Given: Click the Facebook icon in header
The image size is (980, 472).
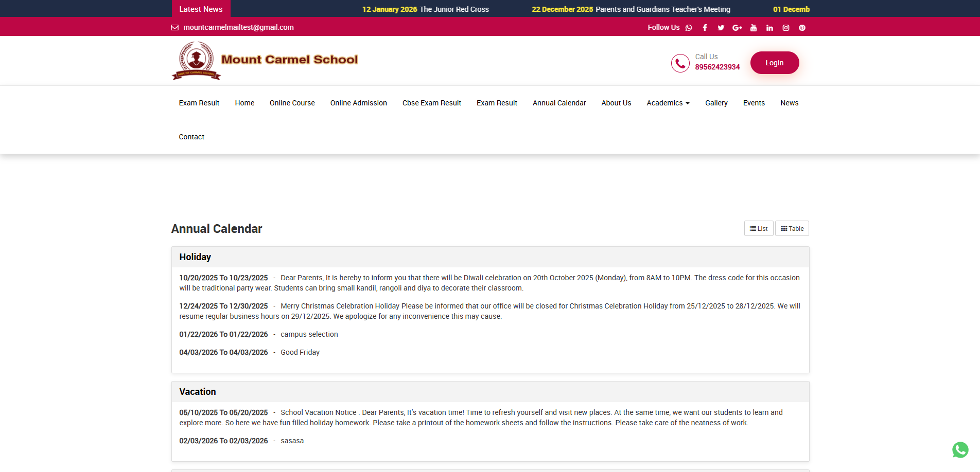Looking at the screenshot, I should pyautogui.click(x=705, y=28).
